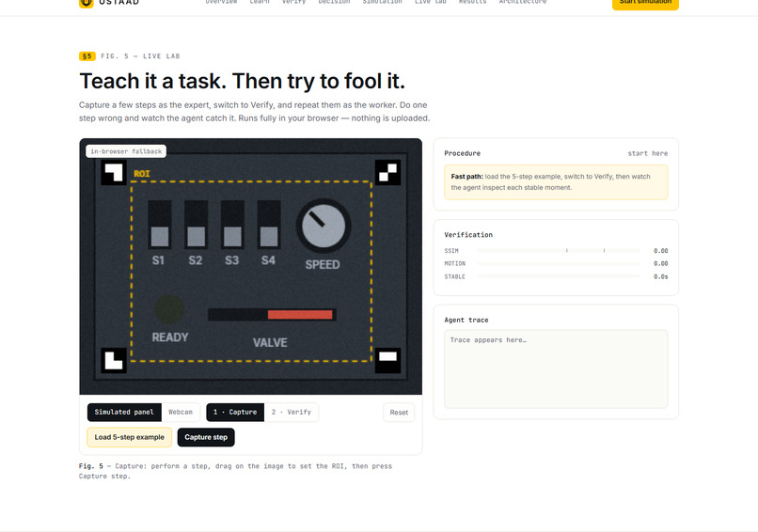Image resolution: width=758 pixels, height=532 pixels.
Task: Click the SSIM progress bar
Action: coord(559,251)
